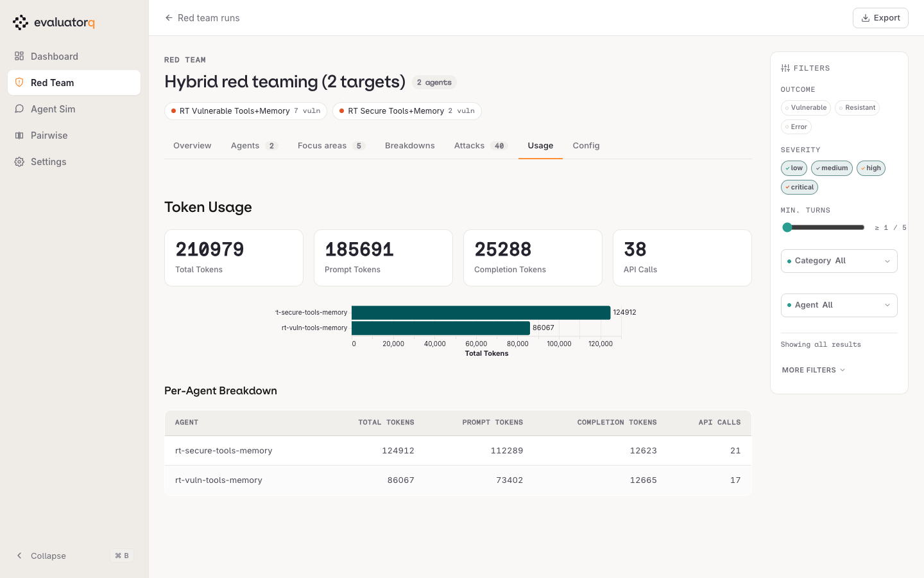The image size is (924, 578).
Task: Click the 12665 completion tokens cell
Action: coord(643,480)
